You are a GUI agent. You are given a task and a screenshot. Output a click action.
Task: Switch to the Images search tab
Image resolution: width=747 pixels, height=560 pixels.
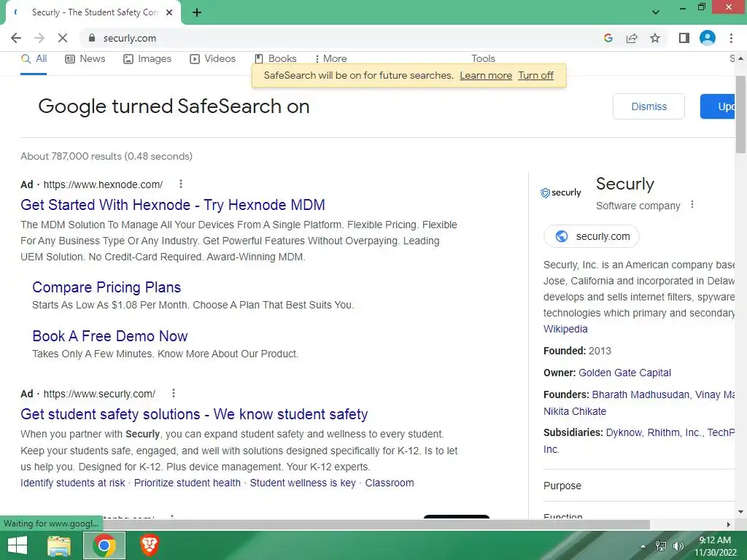pyautogui.click(x=147, y=58)
